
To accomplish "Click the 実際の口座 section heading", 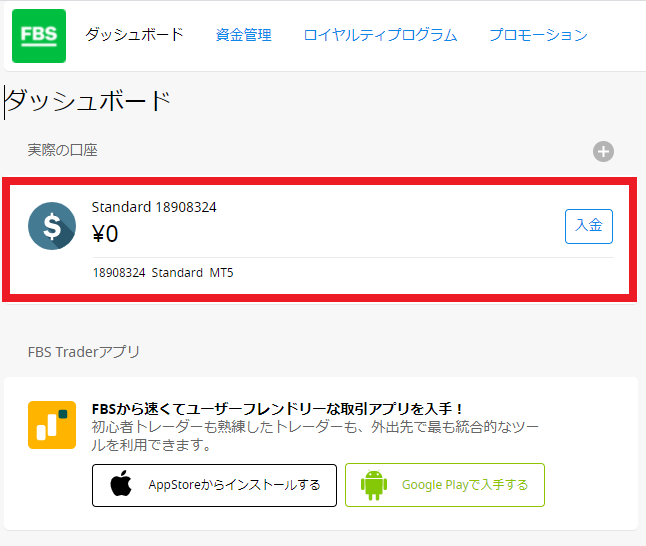I will tap(63, 150).
